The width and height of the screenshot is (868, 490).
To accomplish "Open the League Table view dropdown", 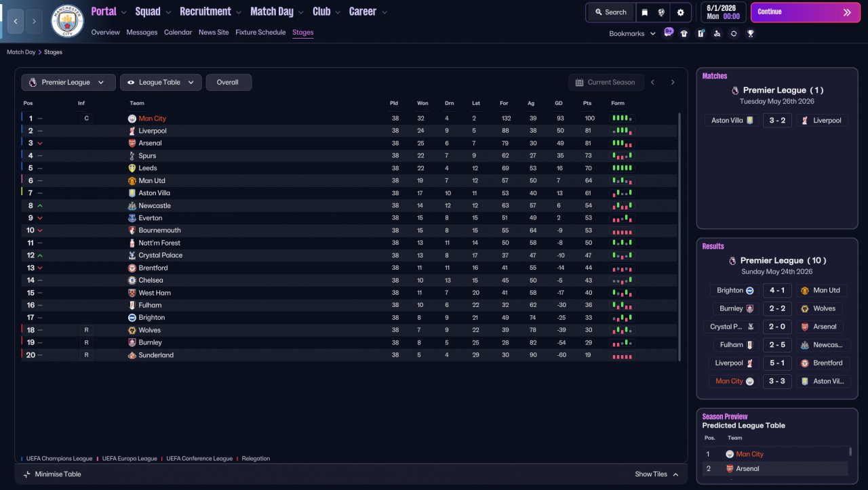I will point(161,83).
